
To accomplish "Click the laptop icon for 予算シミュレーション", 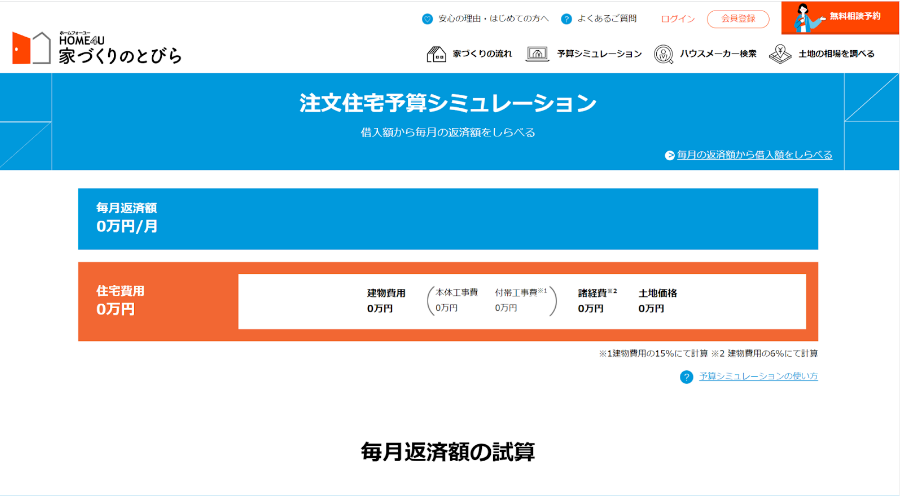I will pos(537,54).
